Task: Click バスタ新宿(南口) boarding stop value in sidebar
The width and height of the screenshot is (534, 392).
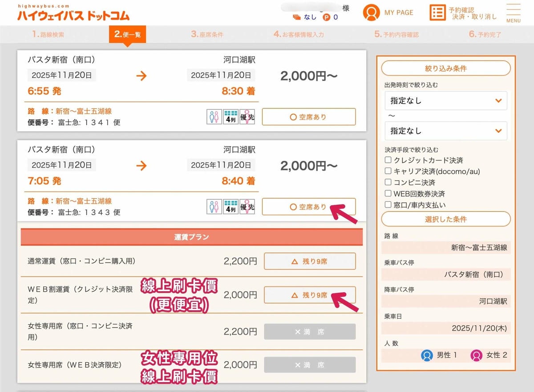Action: point(476,274)
